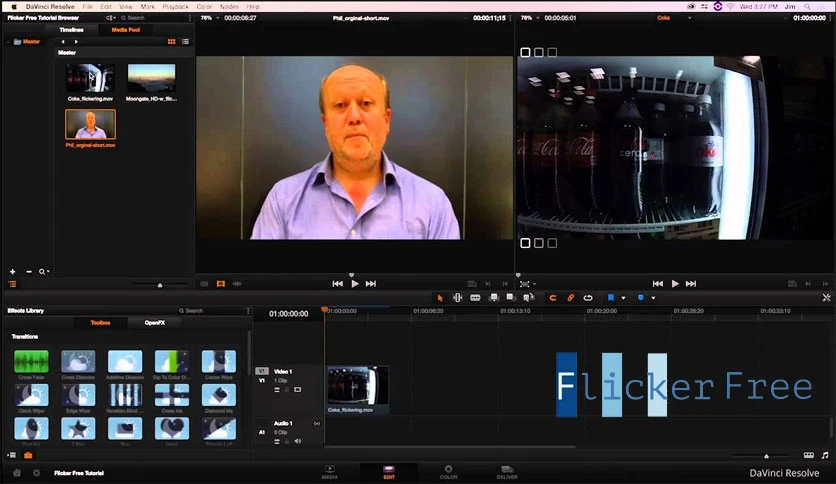Open the marker color dropdown arrow
Image resolution: width=836 pixels, height=484 pixels.
coord(653,298)
